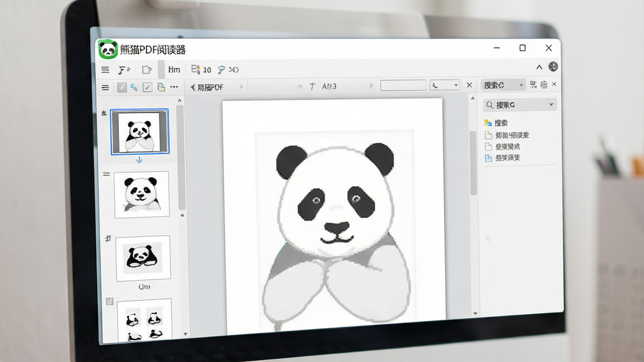This screenshot has height=362, width=644.
Task: Close the find bar with its X
Action: point(469,85)
